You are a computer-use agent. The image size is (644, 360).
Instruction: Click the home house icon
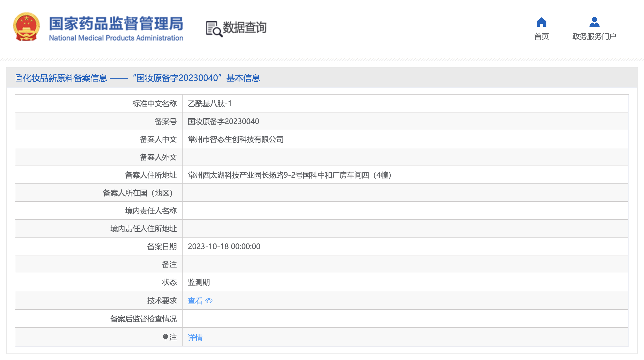tap(541, 22)
